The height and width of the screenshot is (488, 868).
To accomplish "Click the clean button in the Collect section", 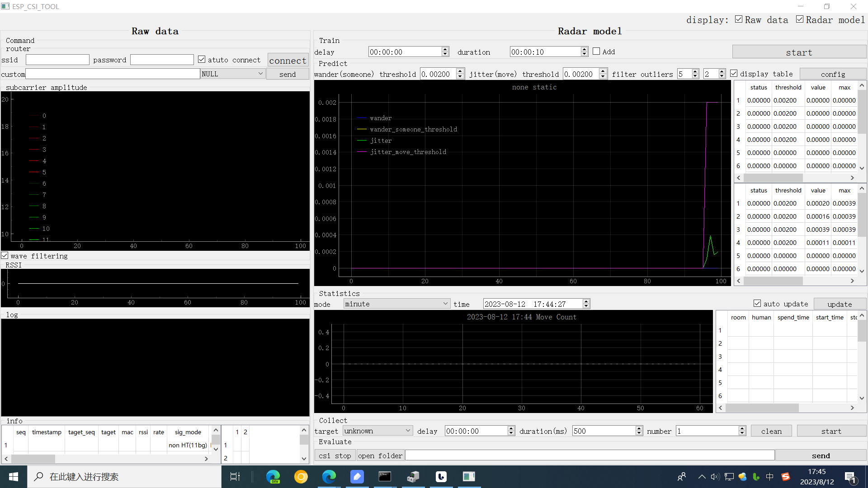I will [771, 431].
